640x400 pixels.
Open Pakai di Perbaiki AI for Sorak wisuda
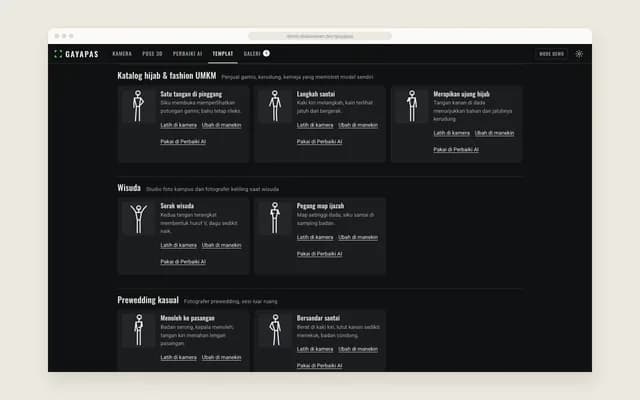183,262
